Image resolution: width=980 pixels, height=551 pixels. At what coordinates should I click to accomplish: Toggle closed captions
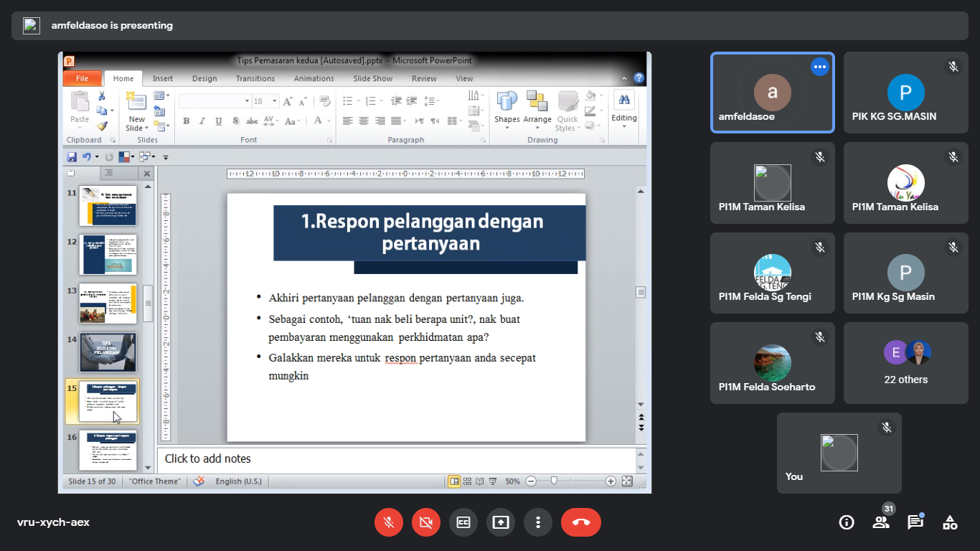[463, 522]
